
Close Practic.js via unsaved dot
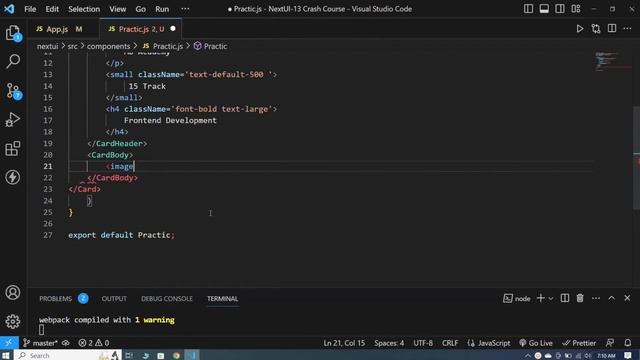tap(173, 29)
